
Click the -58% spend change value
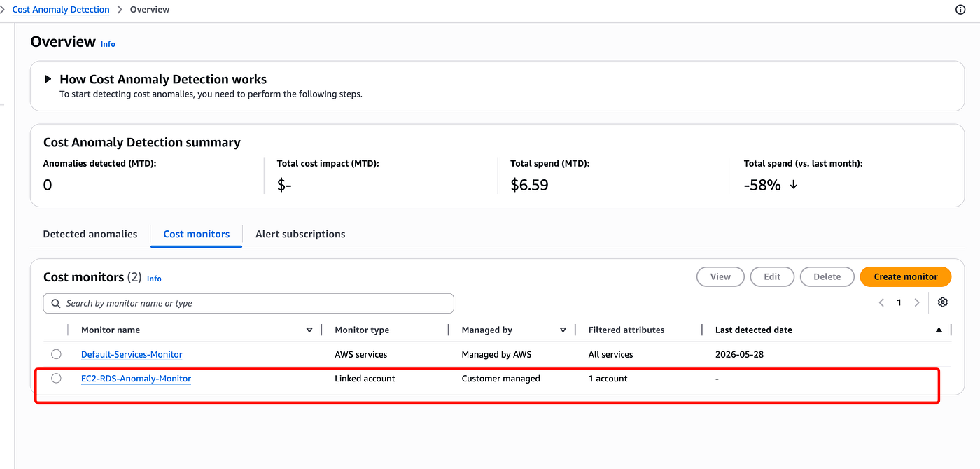762,185
